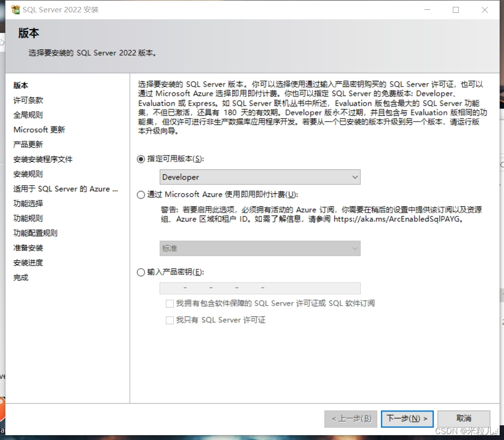Select the 指定可用版本 radio button
The image size is (504, 440).
[141, 159]
